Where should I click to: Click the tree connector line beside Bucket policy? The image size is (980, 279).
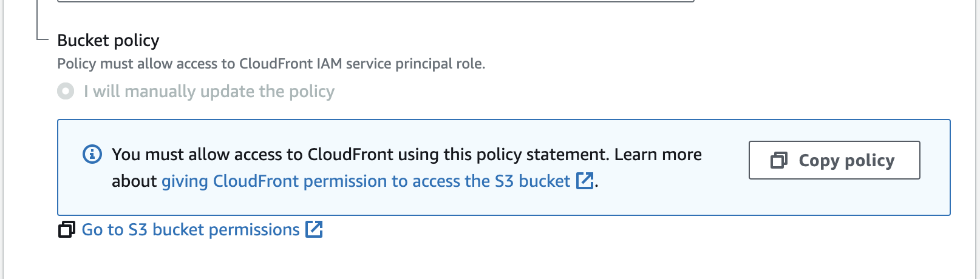pyautogui.click(x=40, y=21)
